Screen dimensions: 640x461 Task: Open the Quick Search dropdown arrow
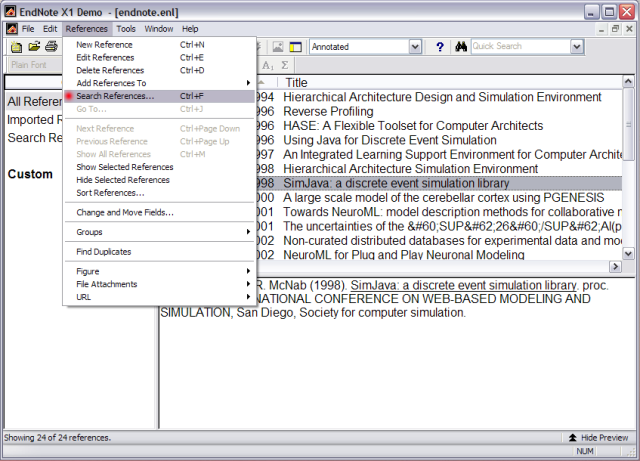click(x=576, y=47)
